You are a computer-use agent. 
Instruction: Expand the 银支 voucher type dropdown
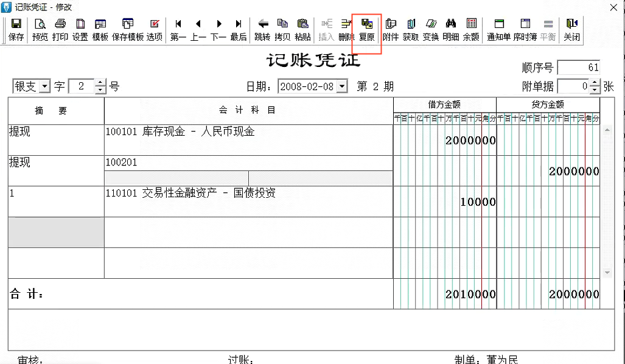[x=44, y=87]
